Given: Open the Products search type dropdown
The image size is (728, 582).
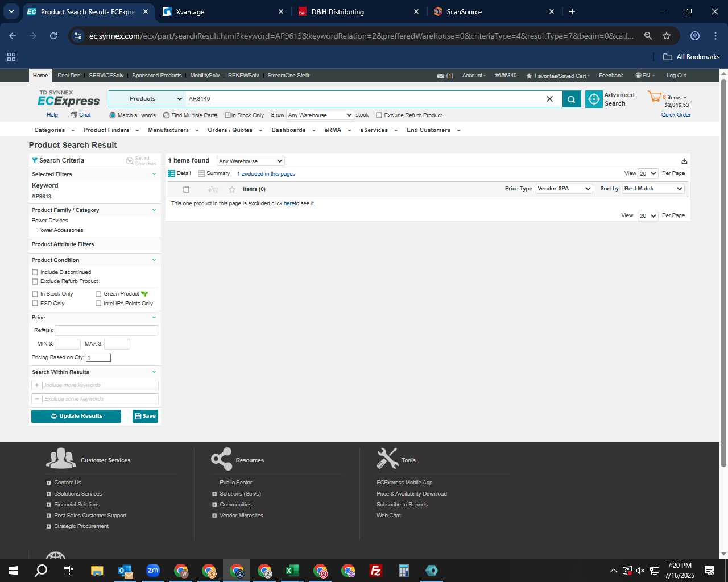Looking at the screenshot, I should click(x=147, y=99).
